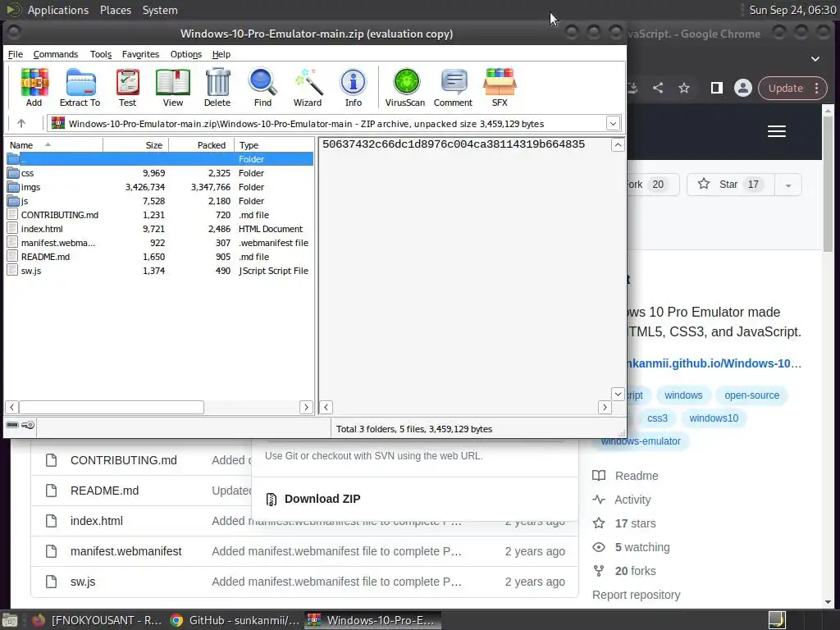This screenshot has width=840, height=630.
Task: Sort file list by Name column
Action: (x=54, y=145)
